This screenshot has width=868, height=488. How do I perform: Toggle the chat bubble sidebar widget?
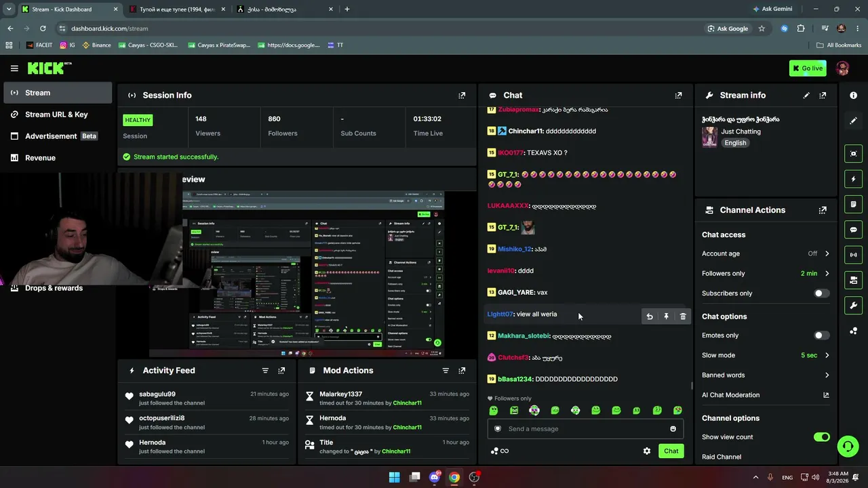point(853,230)
